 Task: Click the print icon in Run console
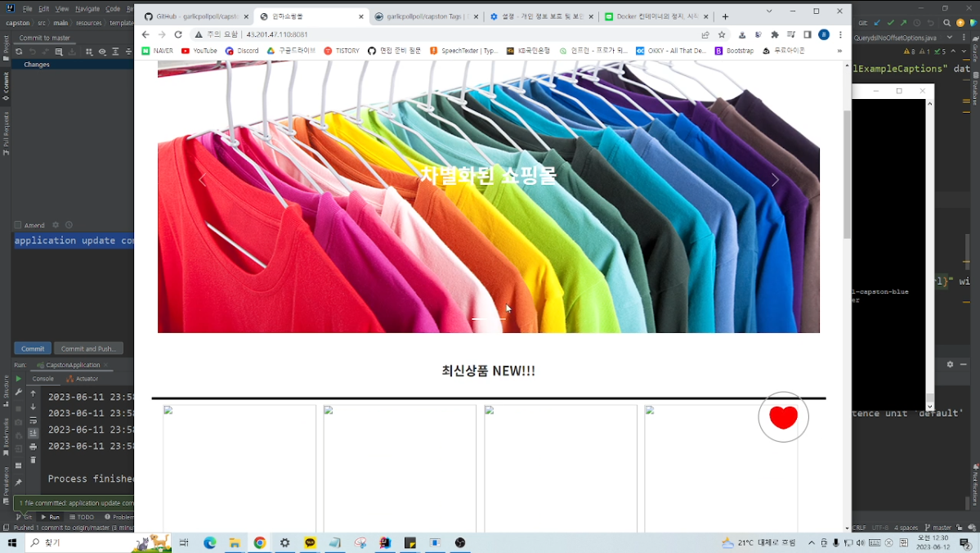click(34, 447)
